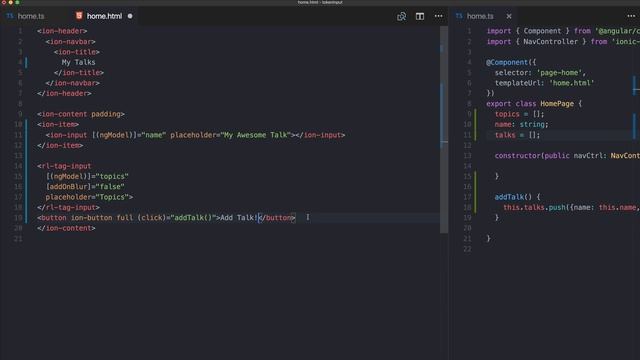Viewport: 640px width, 360px height.
Task: Click the 'Add Talk!' button text in code
Action: [x=238, y=218]
